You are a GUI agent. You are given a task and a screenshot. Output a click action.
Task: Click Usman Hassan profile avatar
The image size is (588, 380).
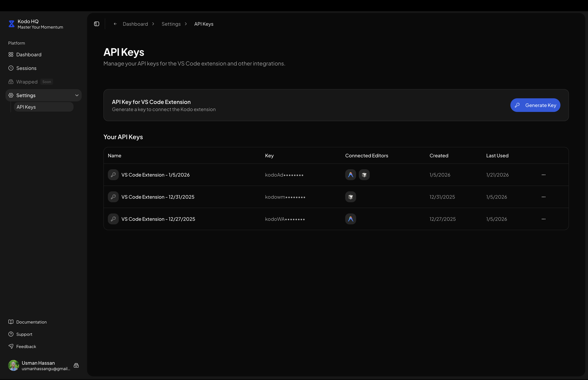coord(13,365)
